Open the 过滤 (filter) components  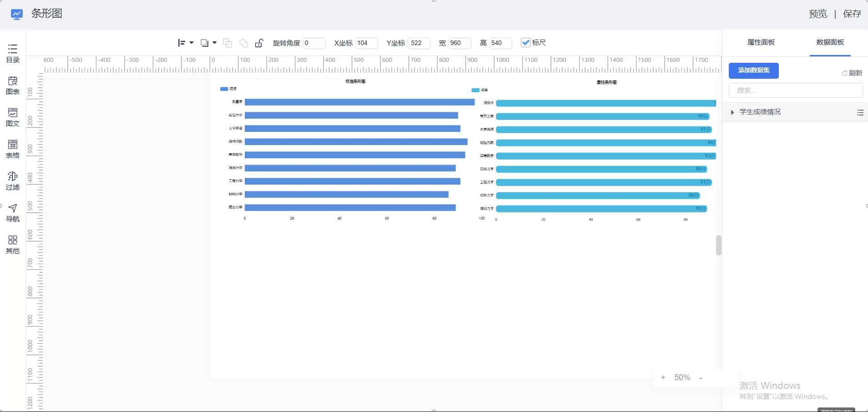point(13,181)
